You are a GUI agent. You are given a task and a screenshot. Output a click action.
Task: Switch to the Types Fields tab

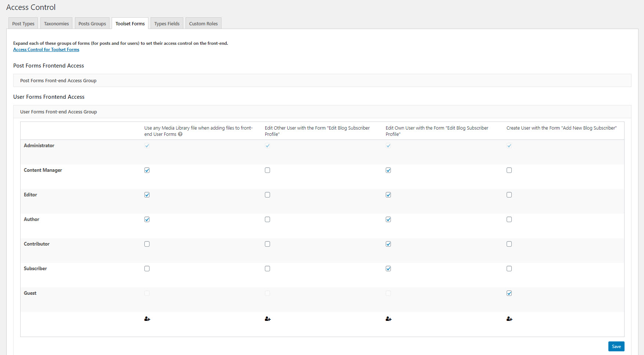point(167,23)
